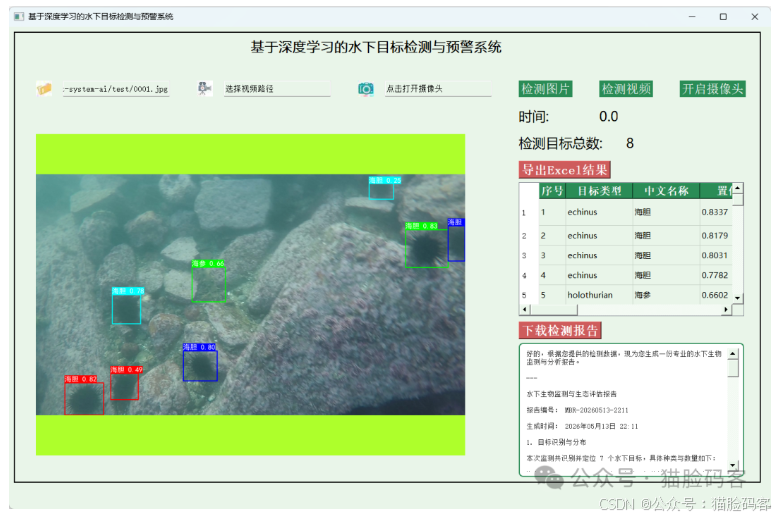Select table row 5 by its row header
The height and width of the screenshot is (518, 778).
[529, 295]
